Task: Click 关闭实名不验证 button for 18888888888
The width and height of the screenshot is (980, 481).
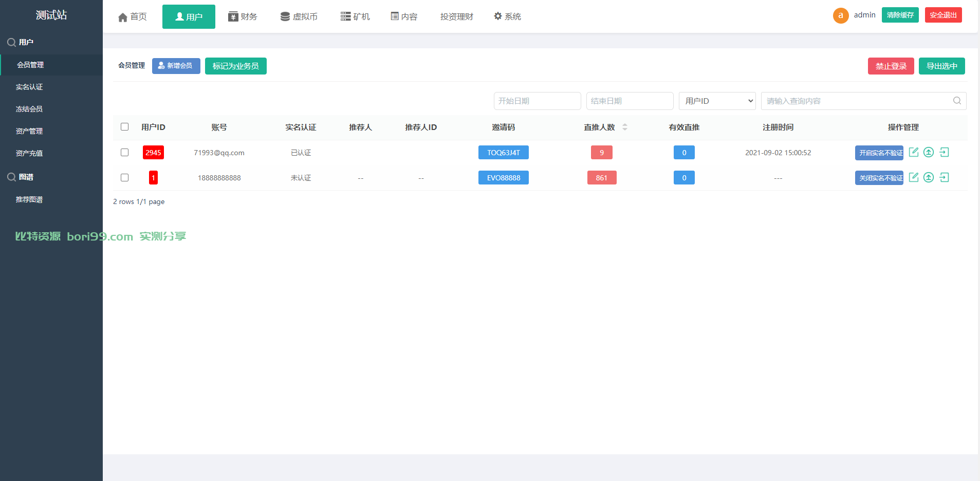Action: 879,178
